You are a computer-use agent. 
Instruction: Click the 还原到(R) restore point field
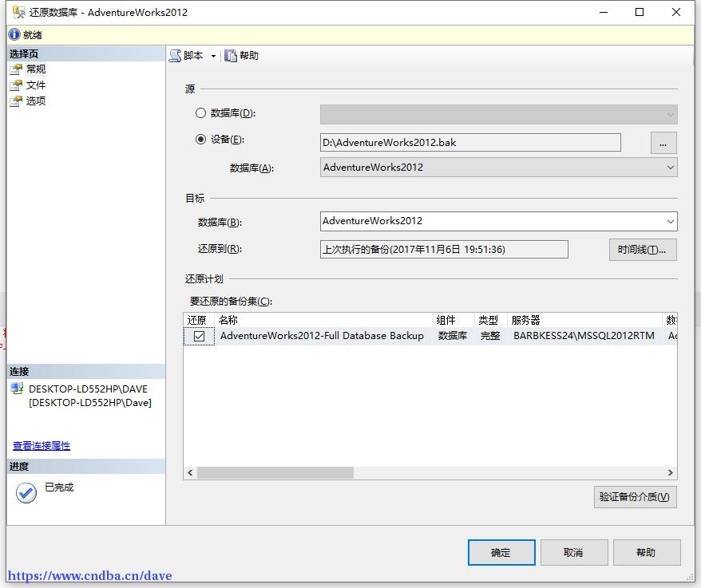coord(444,249)
